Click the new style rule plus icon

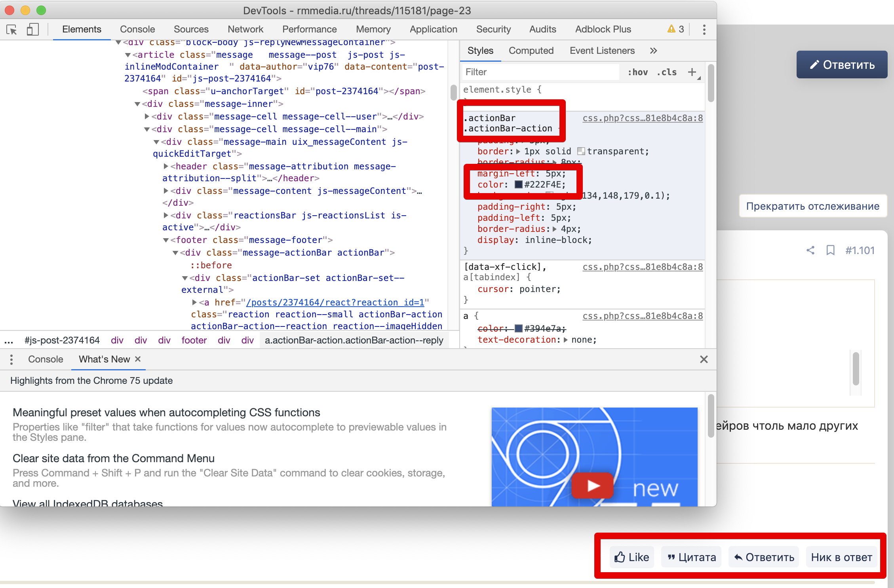coord(692,72)
